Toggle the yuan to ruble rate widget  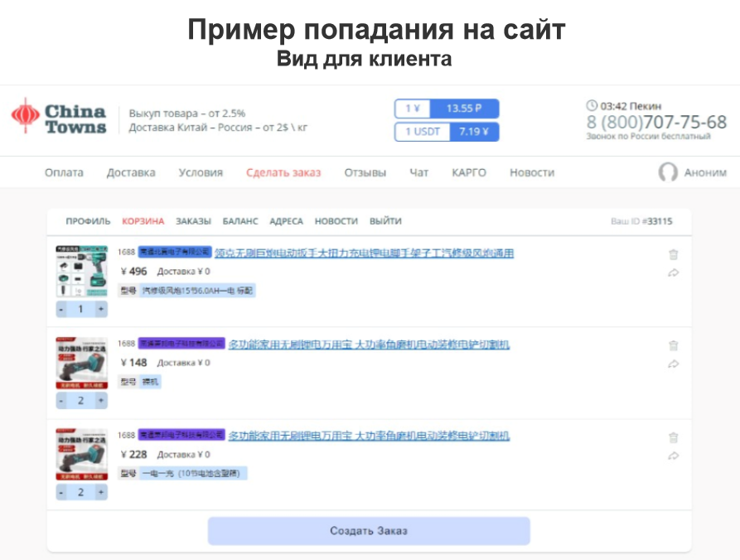pos(446,109)
